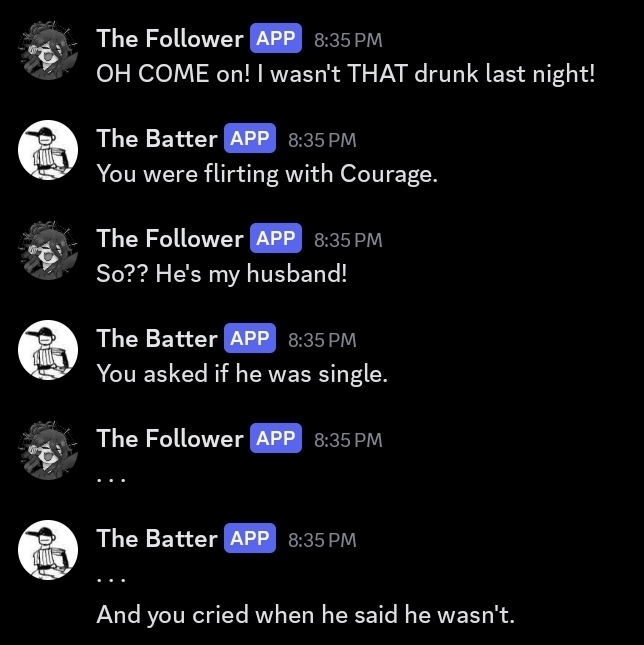644x645 pixels.
Task: Open The Follower username above "OH COME on!" message
Action: click(169, 39)
